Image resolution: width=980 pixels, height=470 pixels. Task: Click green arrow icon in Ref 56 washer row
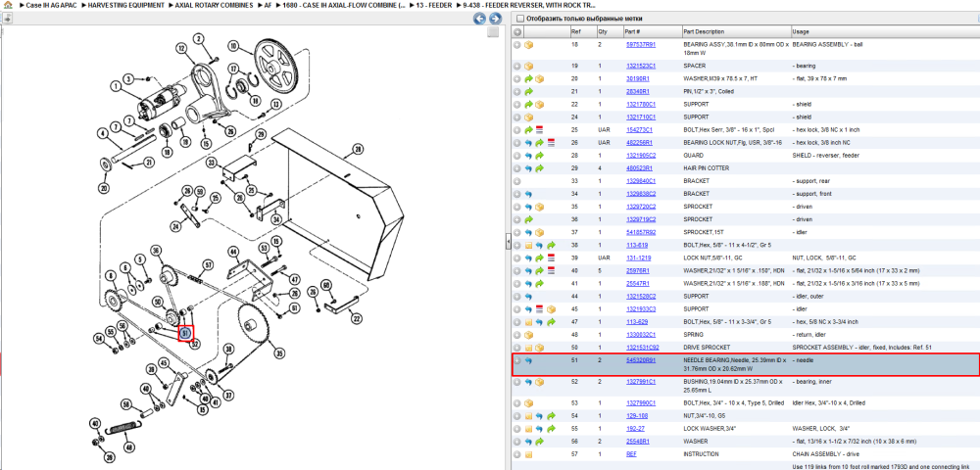[539, 442]
